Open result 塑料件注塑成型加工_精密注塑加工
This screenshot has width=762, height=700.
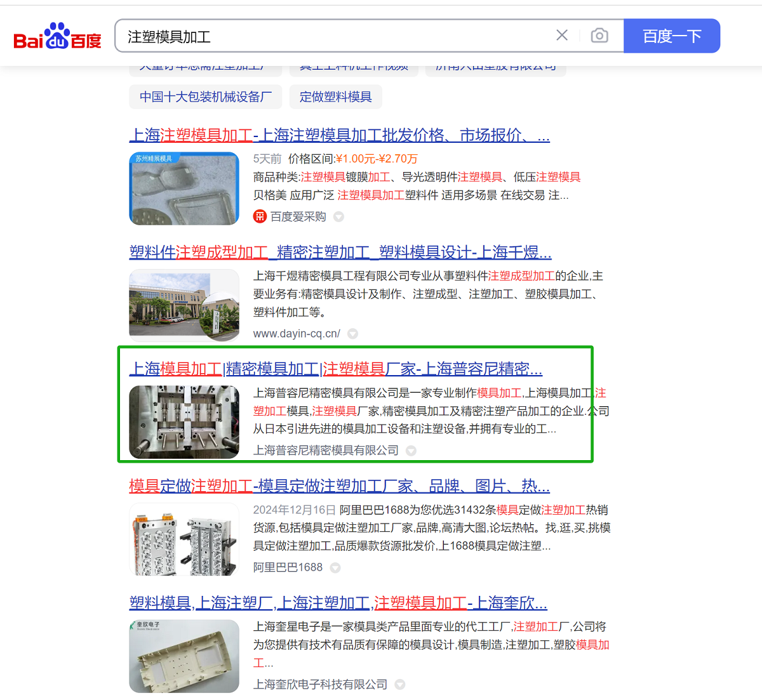pyautogui.click(x=340, y=253)
